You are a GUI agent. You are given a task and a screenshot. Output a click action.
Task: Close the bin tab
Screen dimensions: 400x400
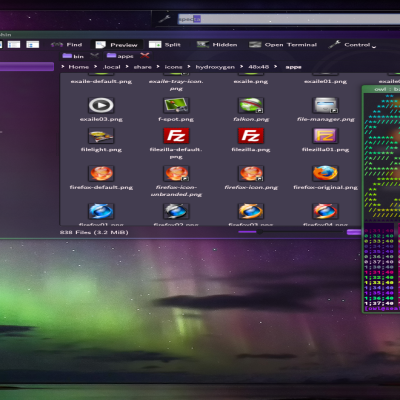tap(95, 56)
